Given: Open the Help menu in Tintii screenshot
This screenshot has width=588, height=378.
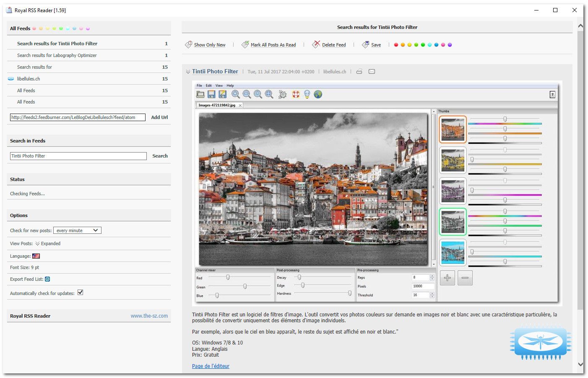Looking at the screenshot, I should pos(230,85).
